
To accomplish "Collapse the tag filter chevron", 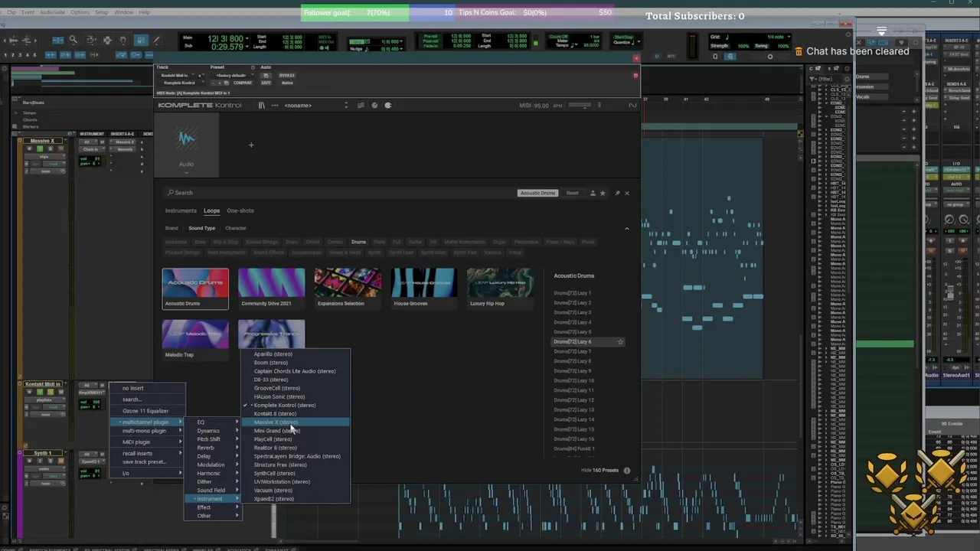I will pyautogui.click(x=627, y=228).
